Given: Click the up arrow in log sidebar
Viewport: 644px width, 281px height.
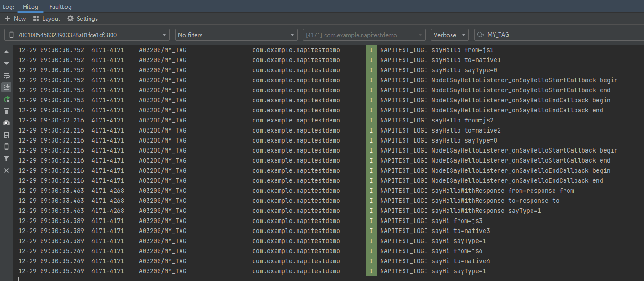Looking at the screenshot, I should (6, 52).
